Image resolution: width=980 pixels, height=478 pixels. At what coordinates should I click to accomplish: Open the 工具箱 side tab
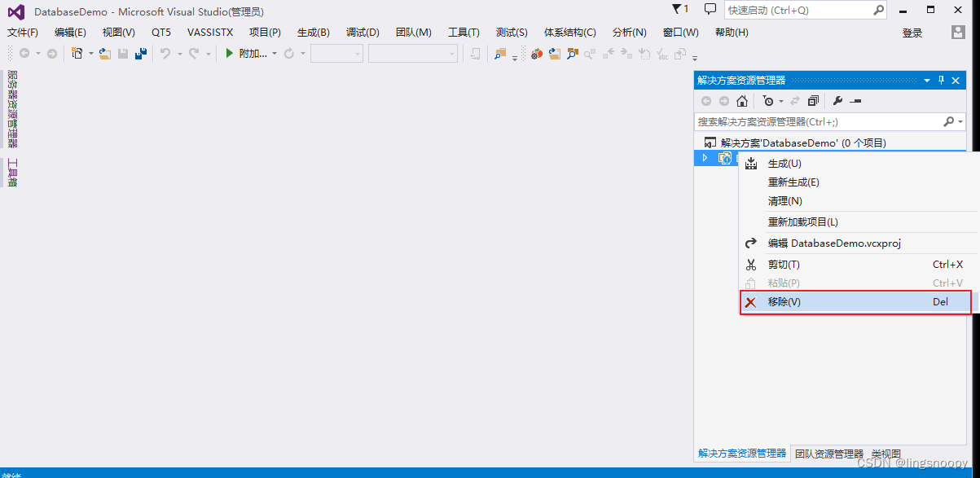pos(12,173)
